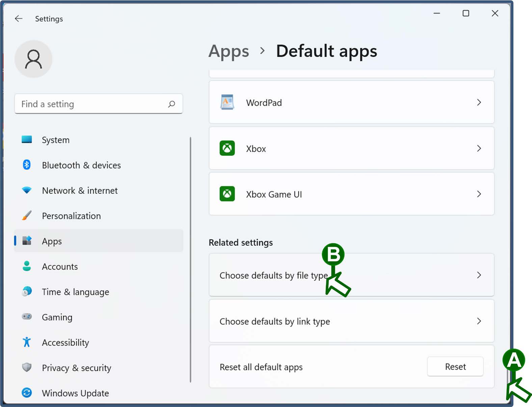Open link type defaults chevron
532x407 pixels.
click(479, 321)
